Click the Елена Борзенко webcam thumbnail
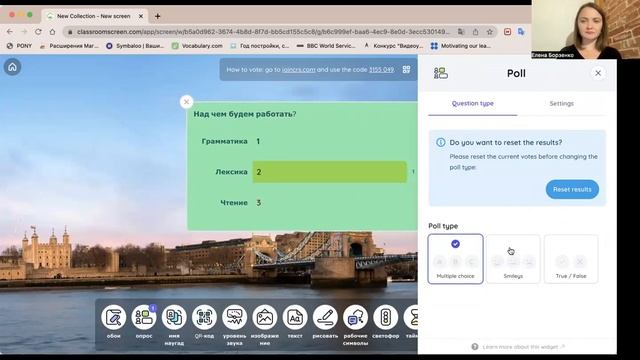The height and width of the screenshot is (360, 640). [x=586, y=29]
